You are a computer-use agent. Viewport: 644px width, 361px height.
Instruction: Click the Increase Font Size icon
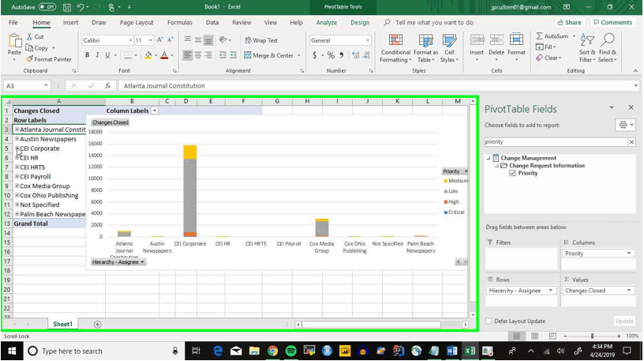[160, 39]
